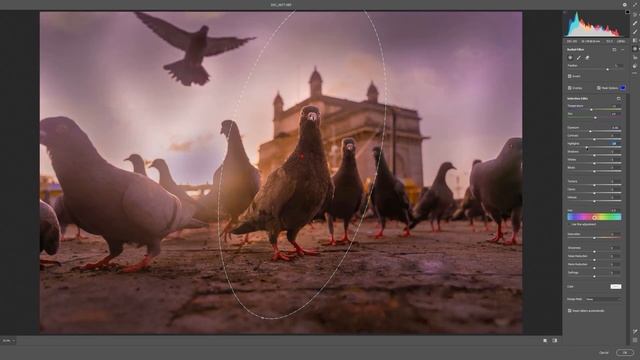Toggle Reset sliders automatically checkbox

[569, 311]
